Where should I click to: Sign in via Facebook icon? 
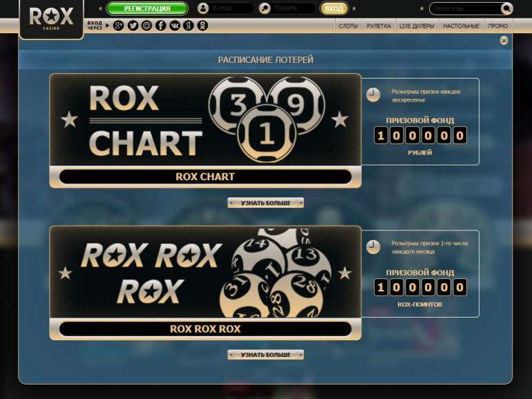pos(160,26)
